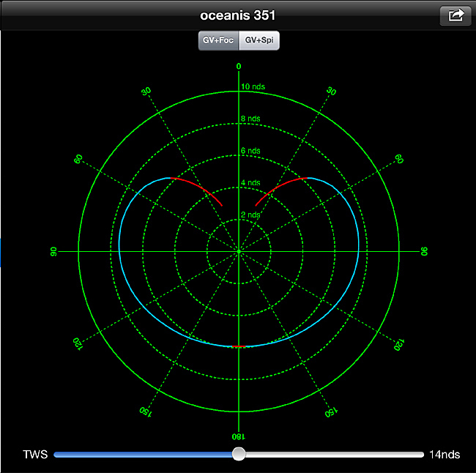Screen dimensions: 476x473
Task: Click the "4 nds" ring label
Action: [250, 183]
